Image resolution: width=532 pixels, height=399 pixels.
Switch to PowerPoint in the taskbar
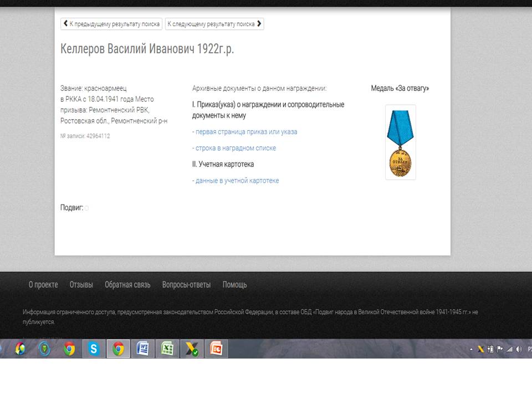pyautogui.click(x=216, y=349)
